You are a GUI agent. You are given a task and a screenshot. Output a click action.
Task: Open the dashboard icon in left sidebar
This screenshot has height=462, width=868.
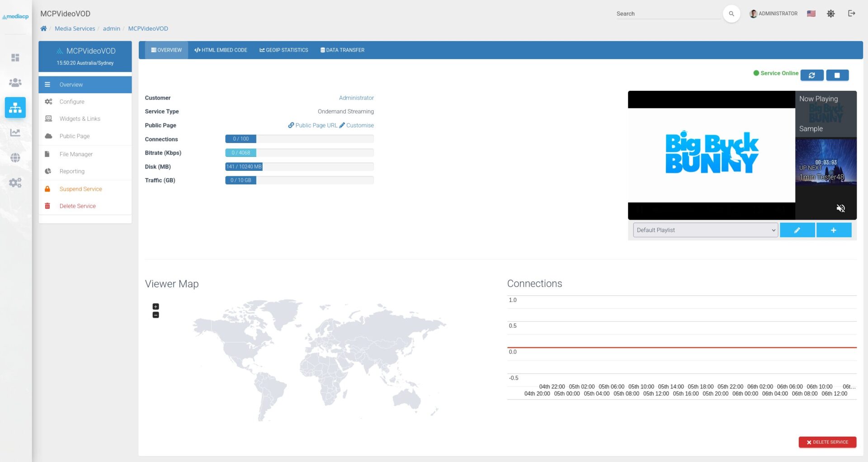tap(15, 57)
